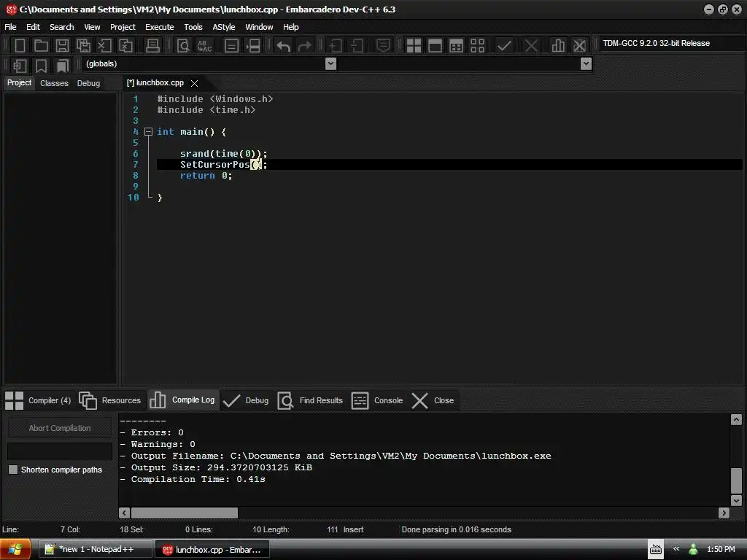Switch to Notepad++ in the taskbar

(x=95, y=549)
